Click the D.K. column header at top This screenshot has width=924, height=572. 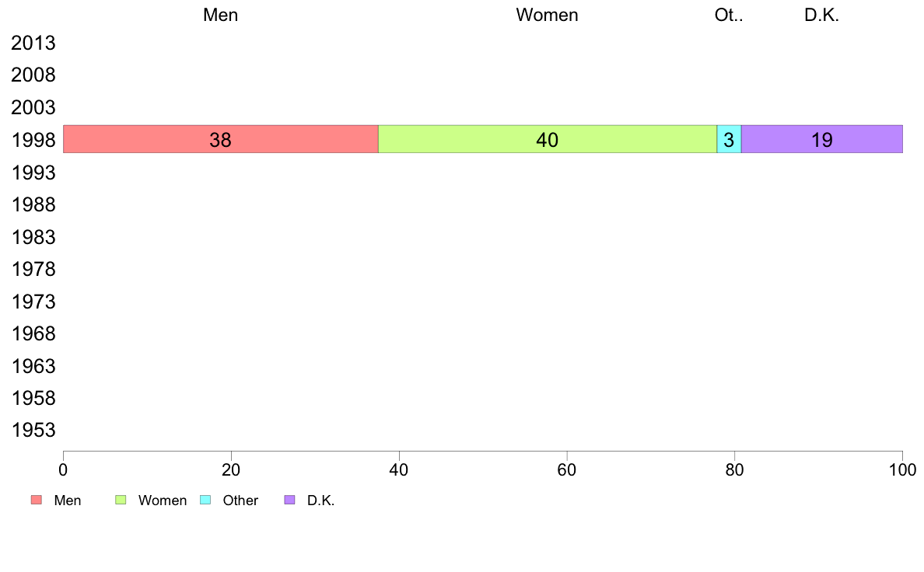click(x=821, y=15)
